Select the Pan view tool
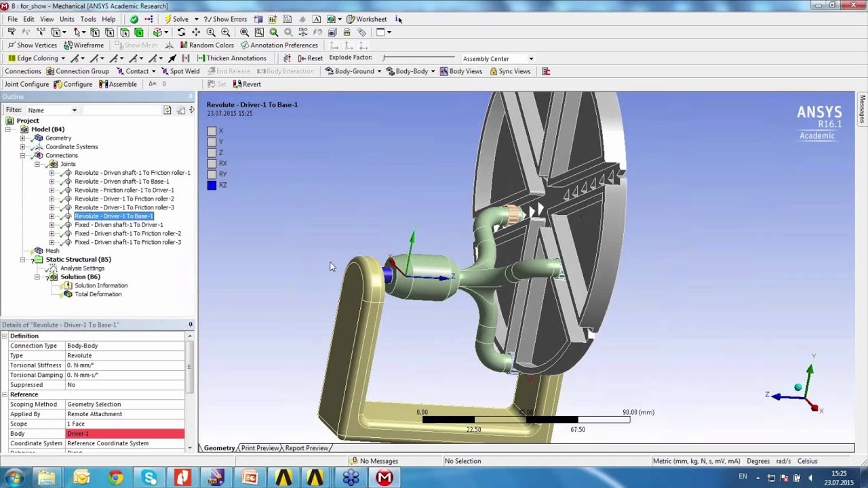 196,32
